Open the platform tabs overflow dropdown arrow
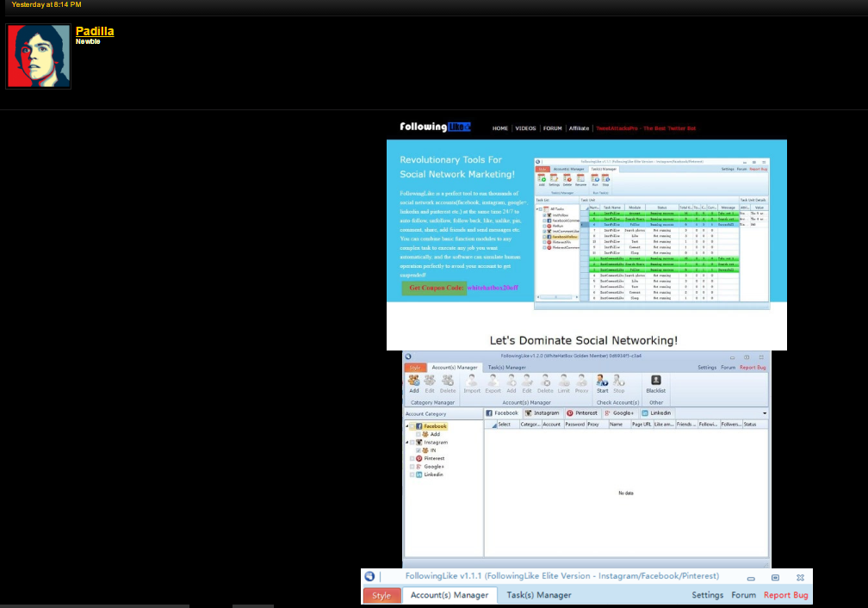Image resolution: width=868 pixels, height=608 pixels. tap(765, 413)
